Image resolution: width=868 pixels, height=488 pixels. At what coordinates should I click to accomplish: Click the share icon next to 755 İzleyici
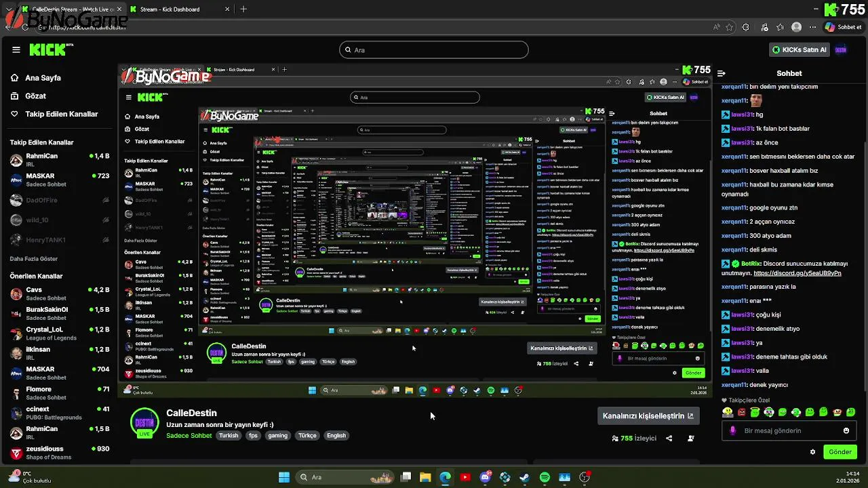point(669,438)
